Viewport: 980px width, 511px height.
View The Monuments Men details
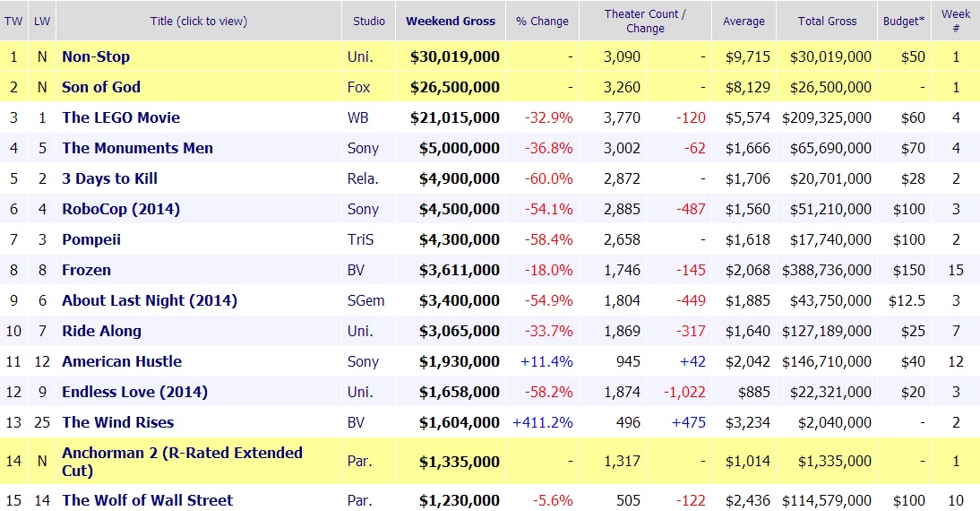(137, 148)
